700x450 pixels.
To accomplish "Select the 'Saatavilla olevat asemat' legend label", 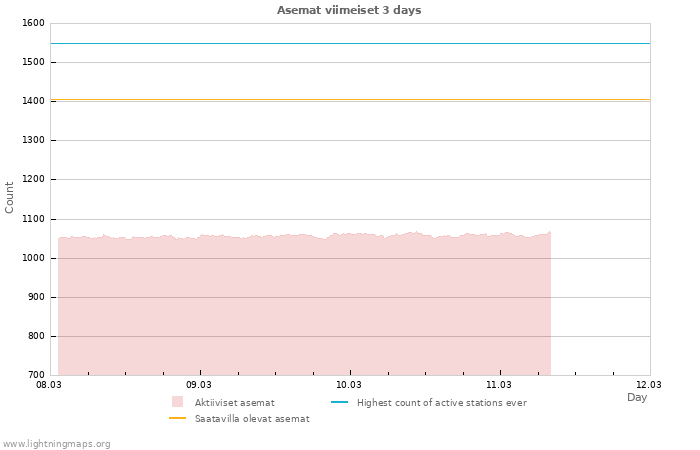I will click(x=252, y=419).
